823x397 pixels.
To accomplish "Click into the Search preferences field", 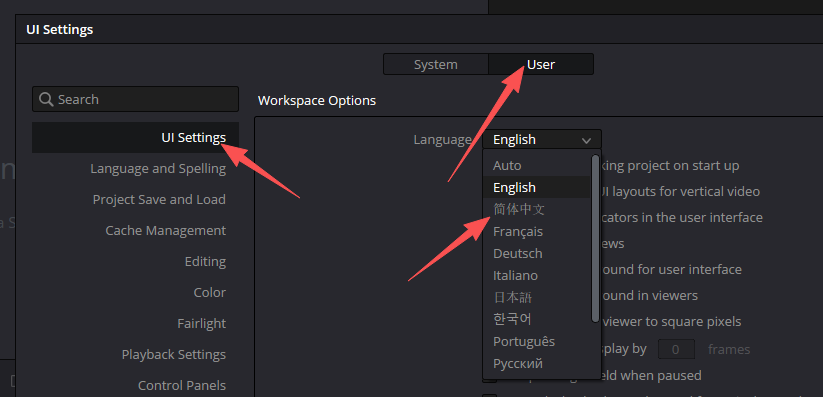I will coord(135,99).
